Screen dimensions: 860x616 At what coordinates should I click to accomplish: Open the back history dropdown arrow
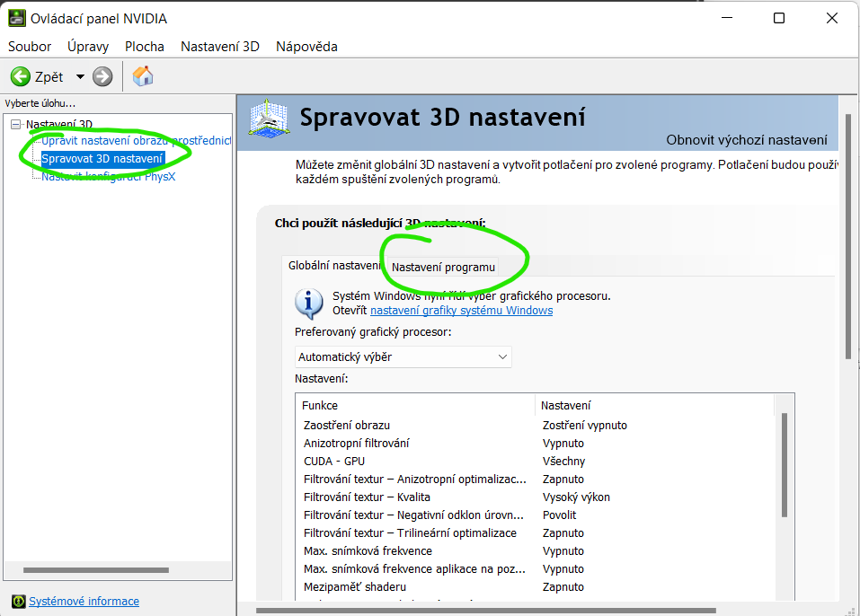coord(80,76)
